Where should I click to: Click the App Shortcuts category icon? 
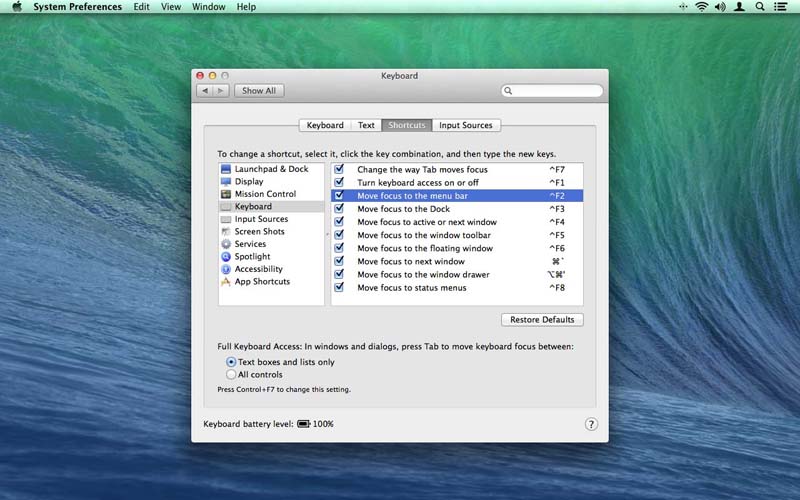(x=226, y=282)
